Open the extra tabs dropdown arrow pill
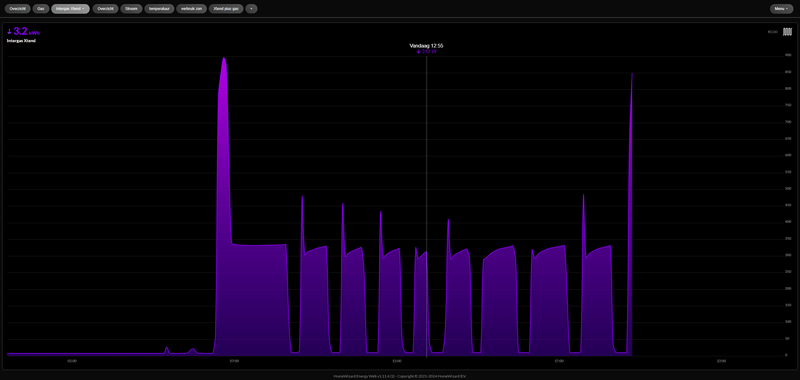This screenshot has height=380, width=800. click(x=252, y=9)
